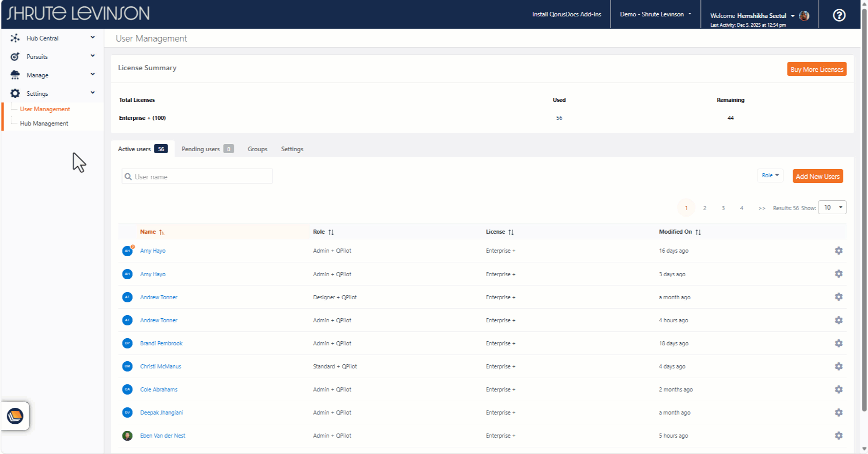Click the Pursuits target icon
Viewport: 868px width, 454px height.
[x=15, y=57]
